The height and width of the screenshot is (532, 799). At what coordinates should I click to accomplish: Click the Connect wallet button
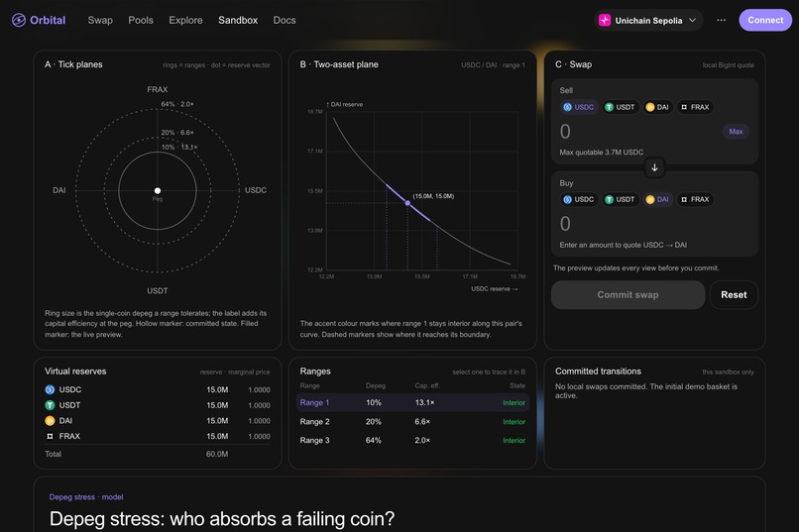coord(765,21)
